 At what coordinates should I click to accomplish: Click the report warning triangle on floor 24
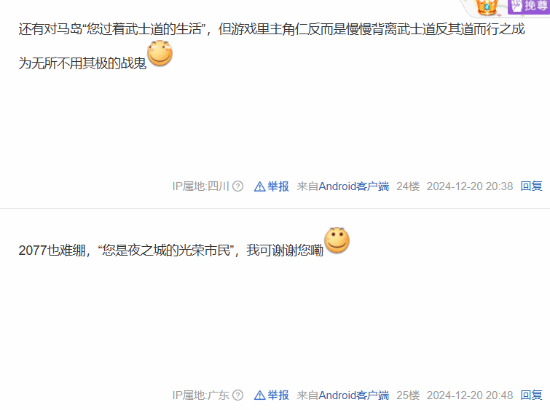coord(260,186)
